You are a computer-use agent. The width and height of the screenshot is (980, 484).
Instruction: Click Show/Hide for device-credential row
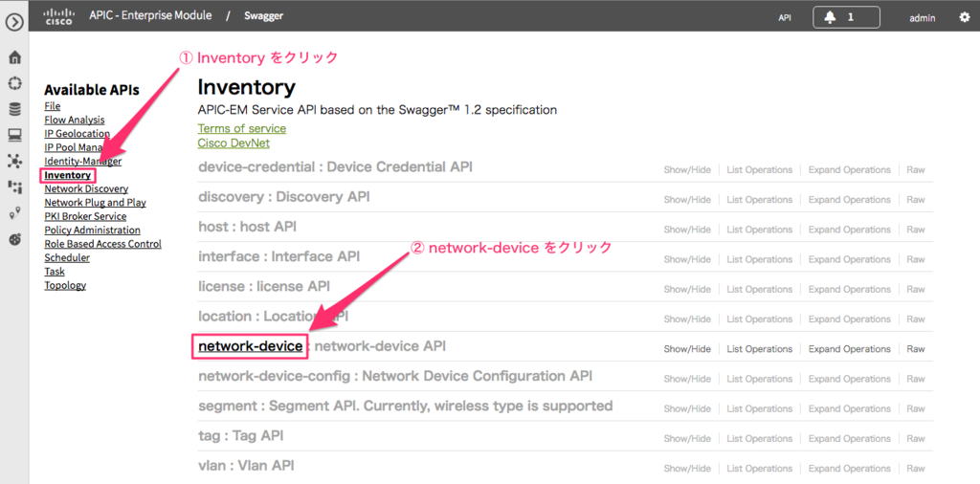coord(687,170)
